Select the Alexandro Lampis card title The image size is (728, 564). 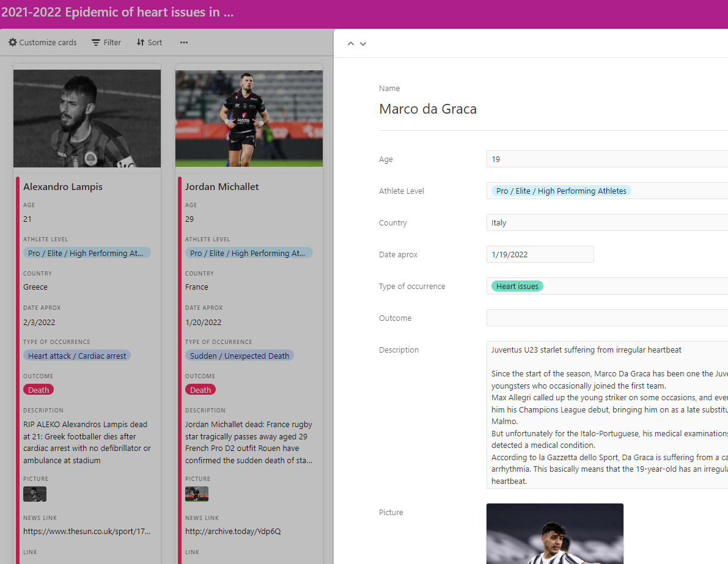(x=63, y=186)
